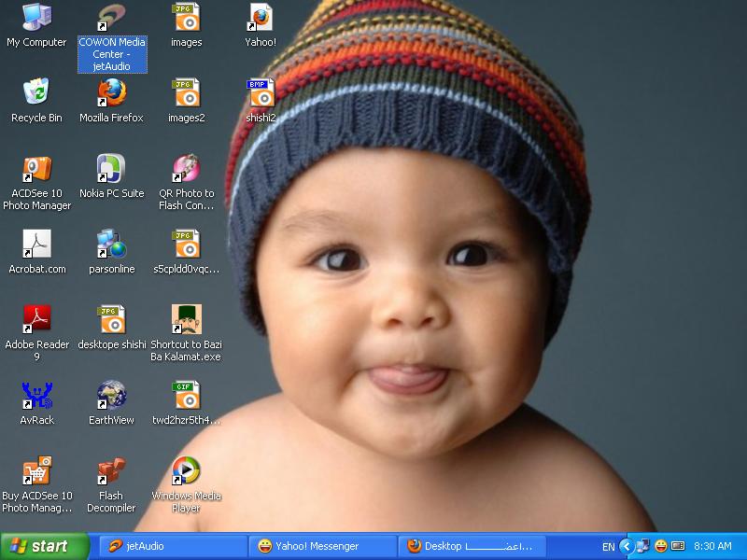This screenshot has height=560, width=747.
Task: Click the Adobe Reader 9 icon
Action: (x=36, y=320)
